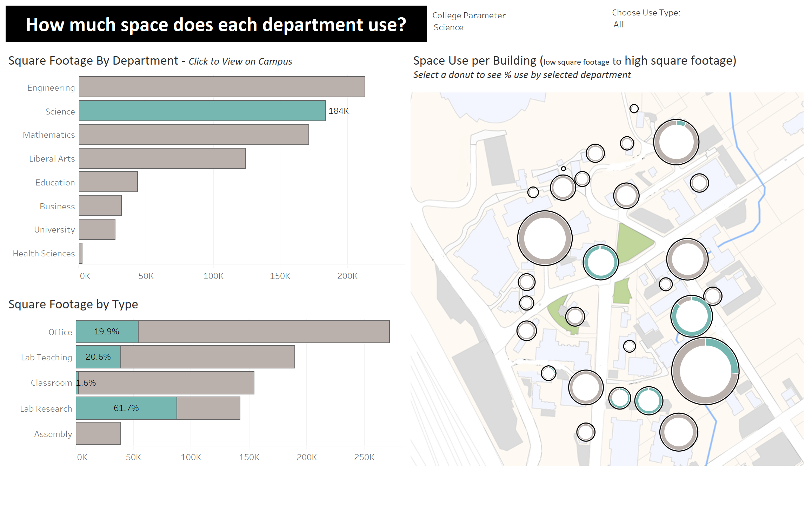Screen dimensions: 812x517
Task: Click the Business department bar
Action: (100, 205)
